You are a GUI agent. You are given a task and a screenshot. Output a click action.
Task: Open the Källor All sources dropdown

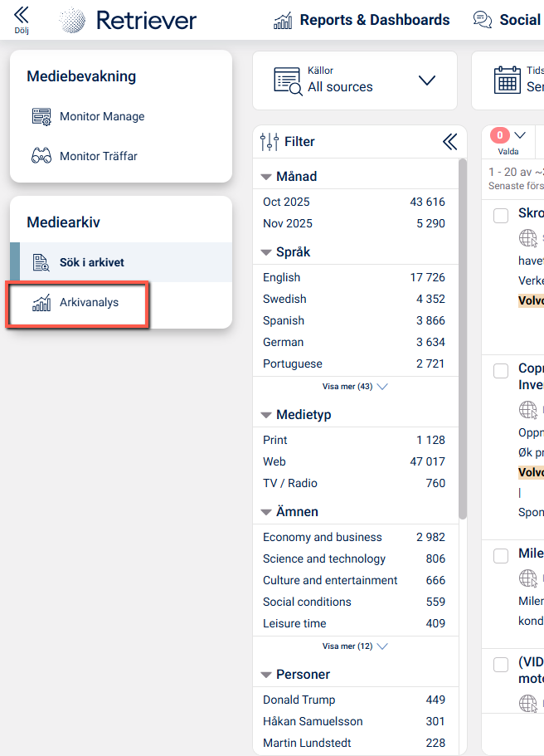[x=354, y=80]
